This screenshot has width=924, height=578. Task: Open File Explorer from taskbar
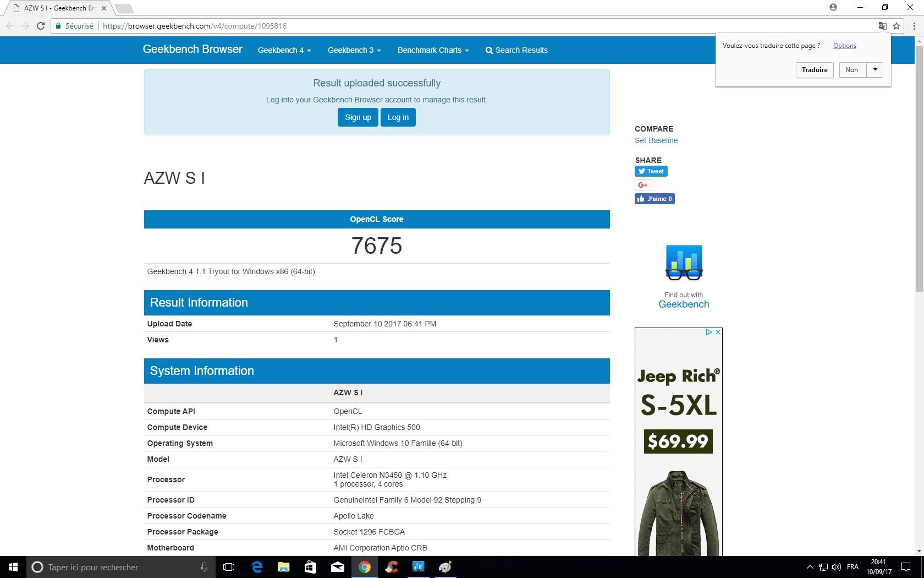tap(283, 567)
